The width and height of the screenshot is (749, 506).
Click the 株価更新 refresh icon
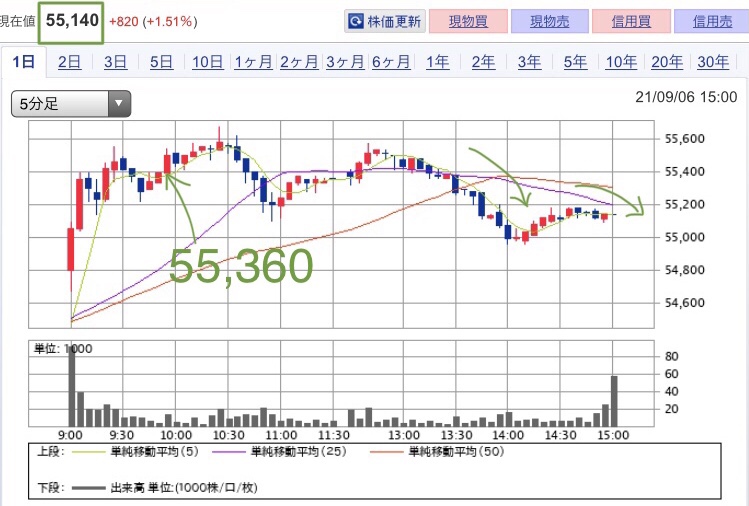tap(356, 22)
